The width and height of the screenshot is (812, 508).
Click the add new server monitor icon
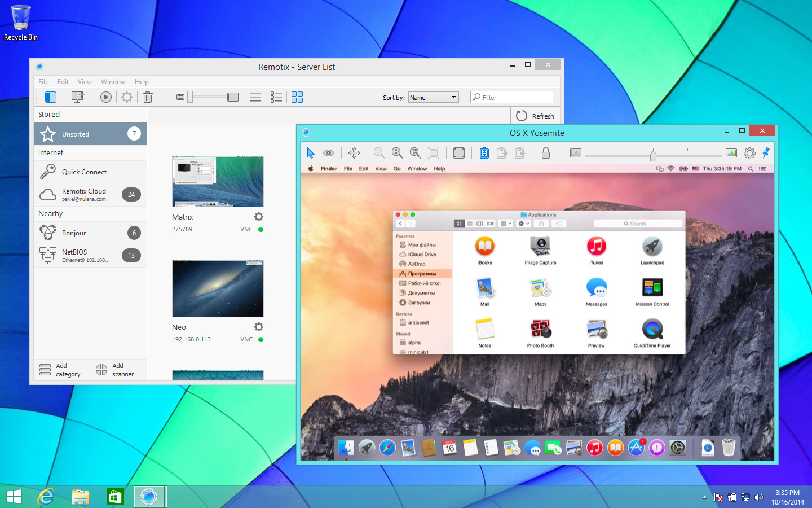coord(78,97)
